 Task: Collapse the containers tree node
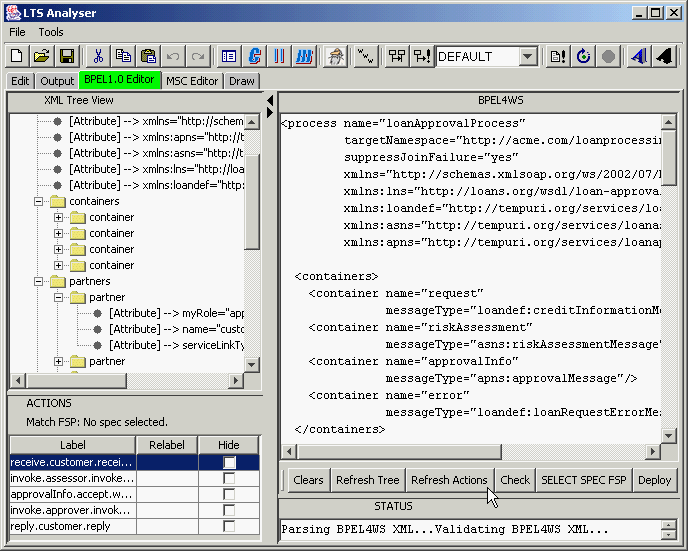pos(39,201)
